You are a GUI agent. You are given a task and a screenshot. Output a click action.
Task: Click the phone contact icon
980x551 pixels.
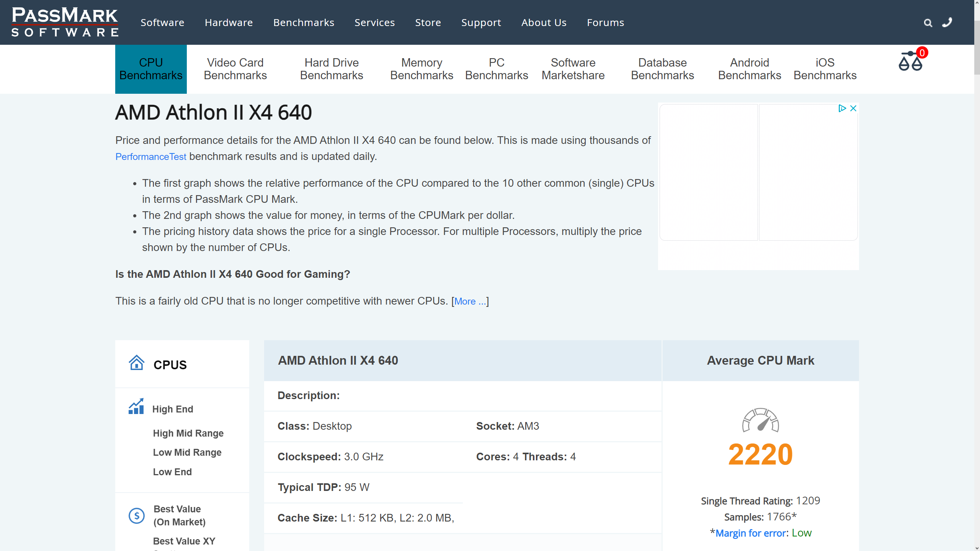(x=947, y=23)
